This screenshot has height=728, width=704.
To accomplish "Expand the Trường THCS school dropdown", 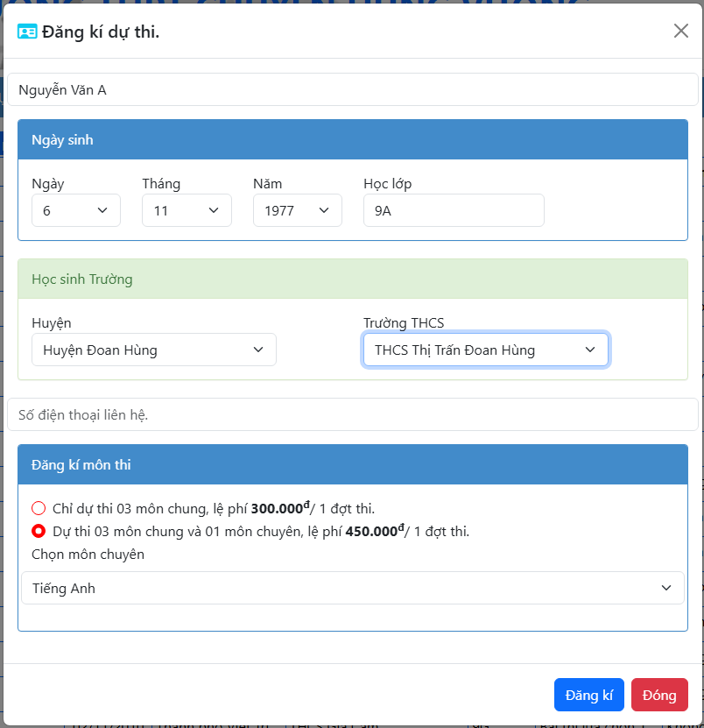I will 485,350.
